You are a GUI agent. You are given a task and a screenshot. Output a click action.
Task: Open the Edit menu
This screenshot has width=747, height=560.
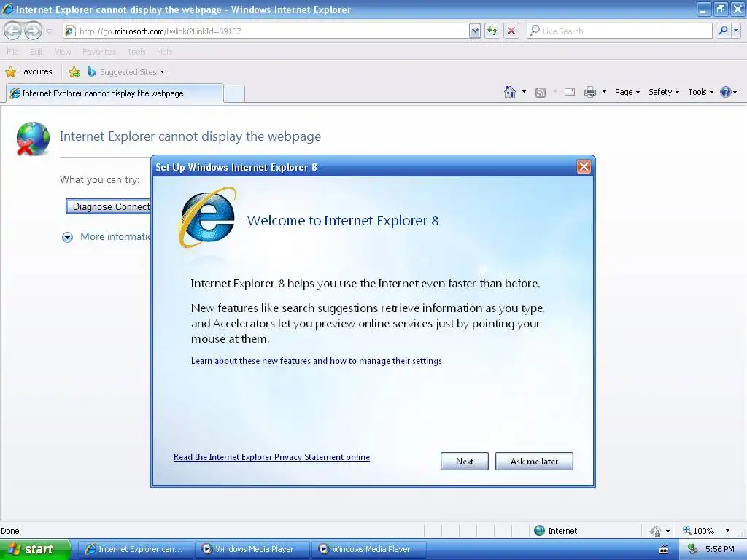tap(36, 52)
